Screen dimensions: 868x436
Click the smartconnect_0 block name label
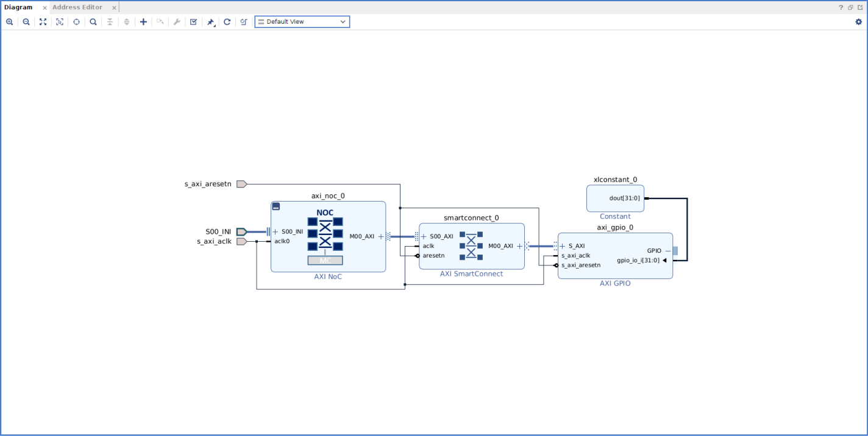[x=471, y=218]
